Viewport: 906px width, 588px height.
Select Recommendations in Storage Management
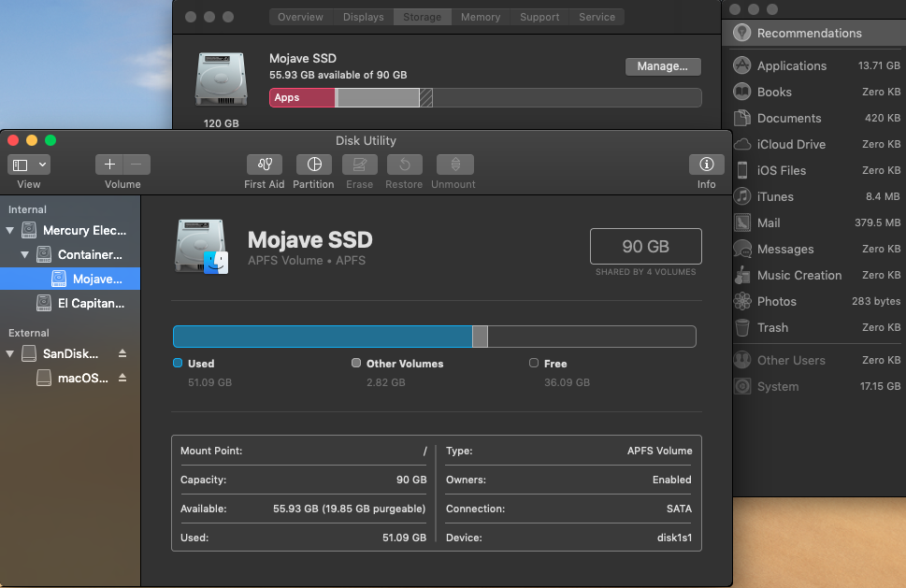click(814, 33)
